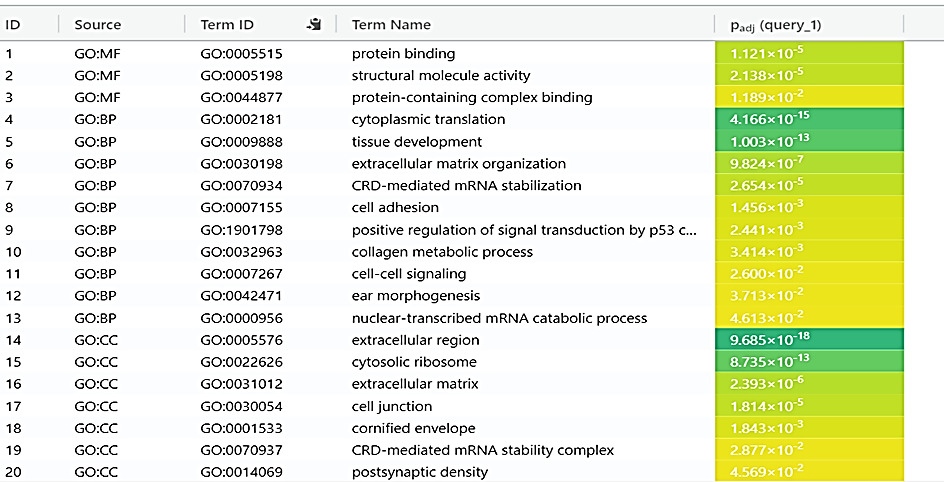
Task: Select the yellow 1.189×10⁻² p-value cell
Action: coord(809,98)
